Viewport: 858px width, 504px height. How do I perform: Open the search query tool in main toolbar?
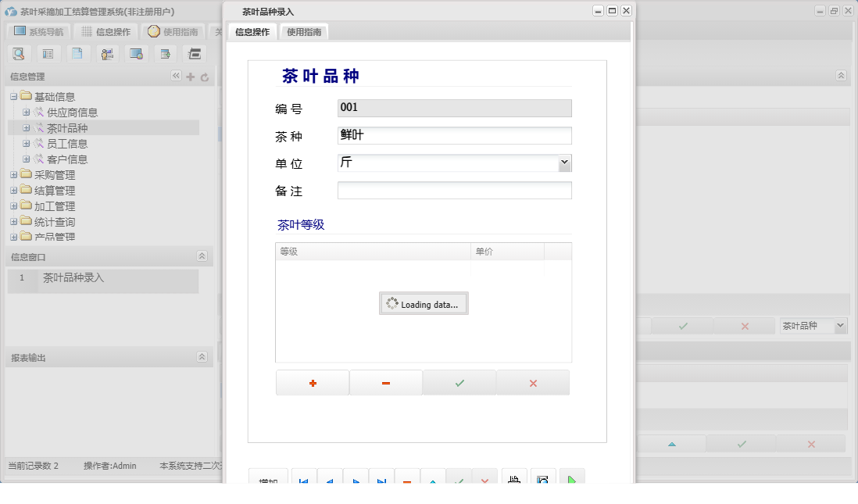pos(19,54)
